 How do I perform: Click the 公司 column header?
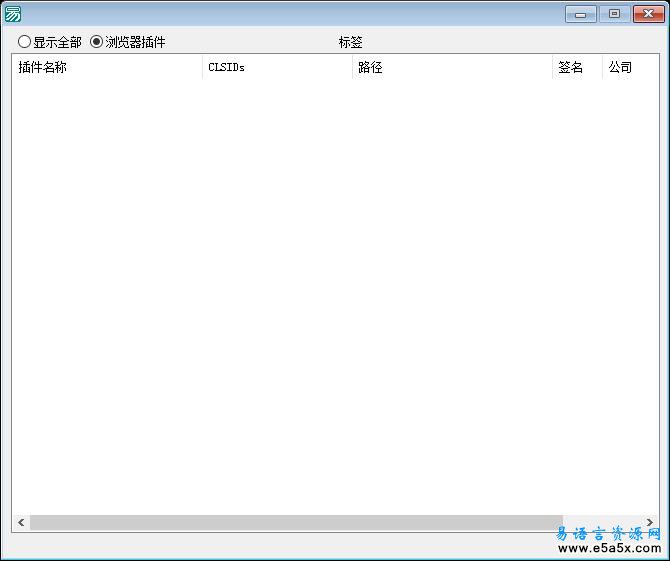click(630, 67)
